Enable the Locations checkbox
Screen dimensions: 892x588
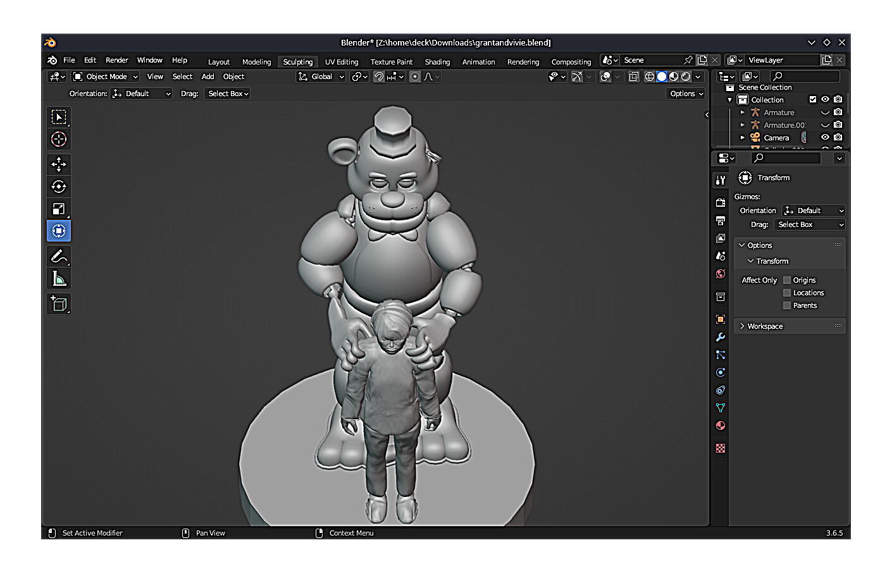pyautogui.click(x=787, y=293)
